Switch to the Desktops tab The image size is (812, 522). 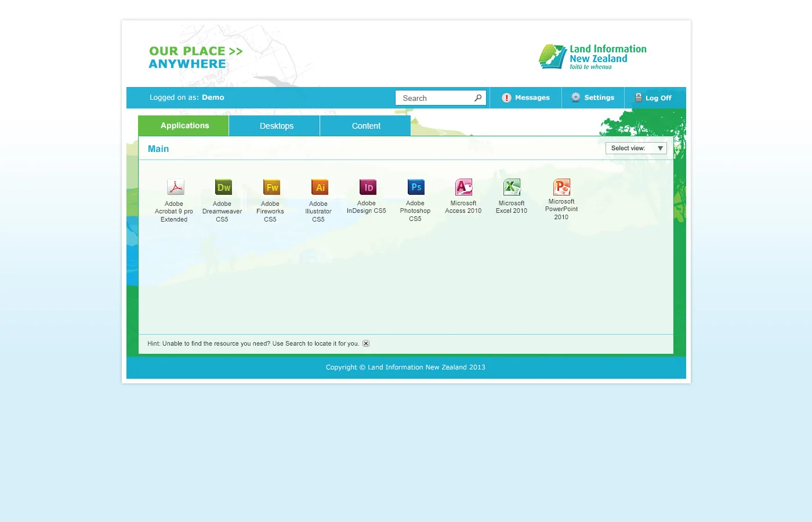(274, 126)
